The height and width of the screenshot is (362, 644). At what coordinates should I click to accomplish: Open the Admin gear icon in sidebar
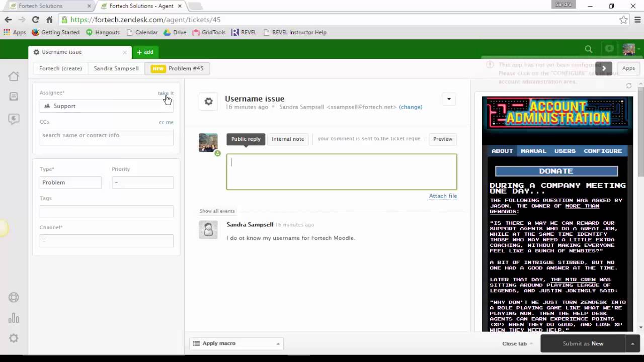pyautogui.click(x=14, y=338)
